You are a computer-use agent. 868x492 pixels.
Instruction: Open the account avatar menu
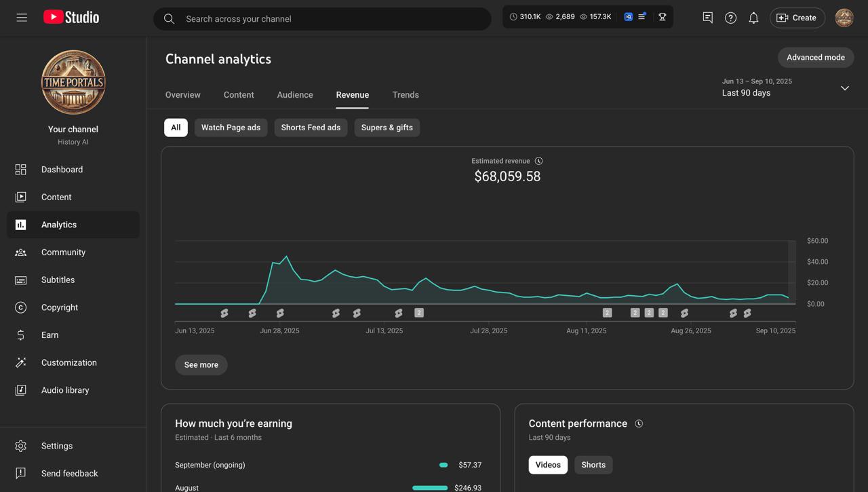click(844, 18)
